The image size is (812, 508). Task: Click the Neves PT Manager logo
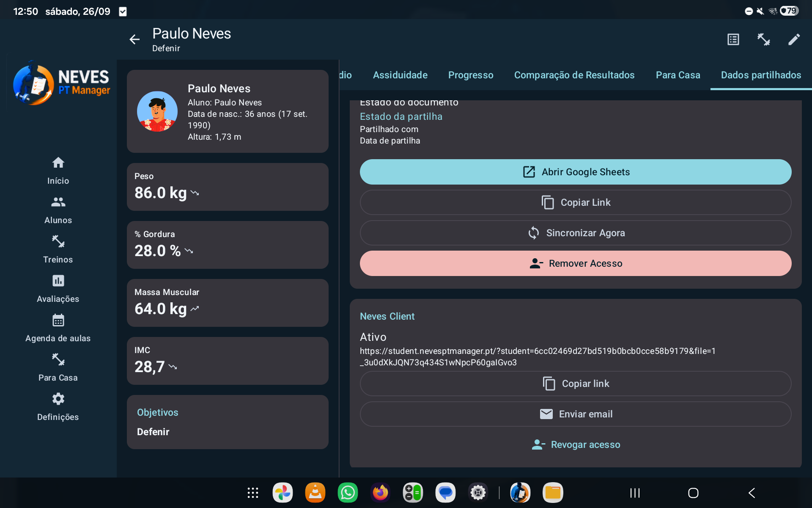[62, 83]
